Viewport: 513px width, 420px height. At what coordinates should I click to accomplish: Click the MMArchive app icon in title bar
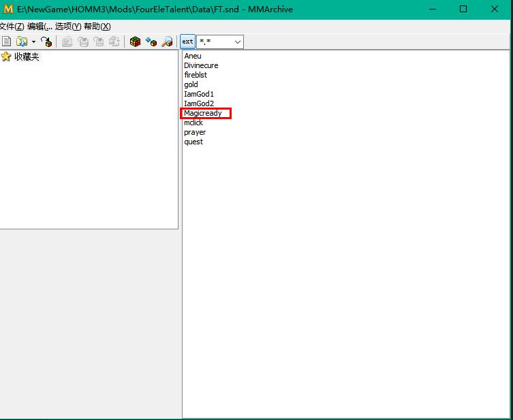click(x=8, y=9)
